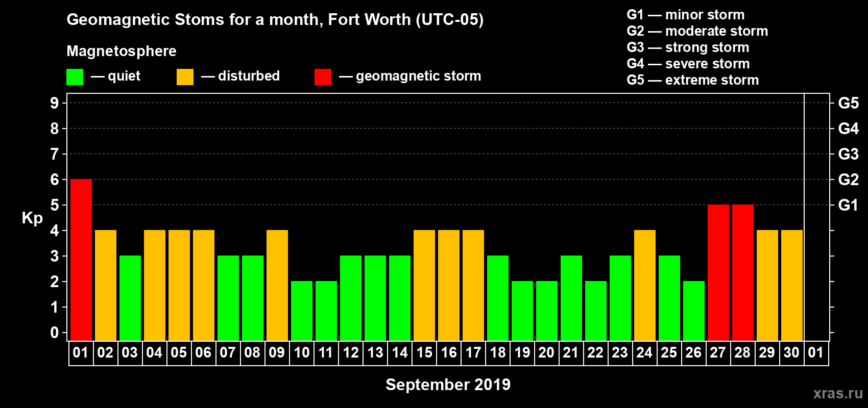Image resolution: width=868 pixels, height=408 pixels.
Task: Click the orange bar for day 30
Action: click(x=792, y=285)
